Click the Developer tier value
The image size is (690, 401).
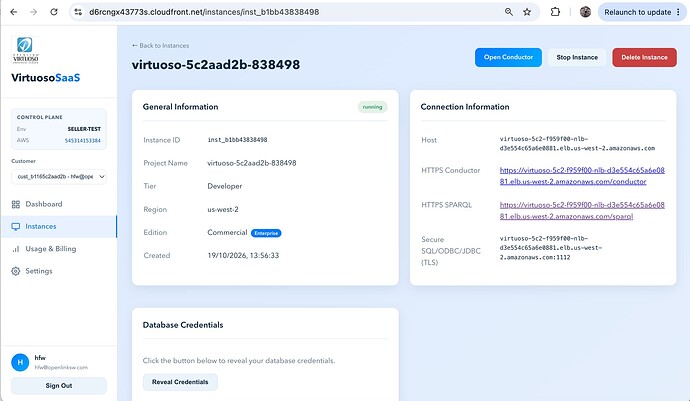[225, 186]
